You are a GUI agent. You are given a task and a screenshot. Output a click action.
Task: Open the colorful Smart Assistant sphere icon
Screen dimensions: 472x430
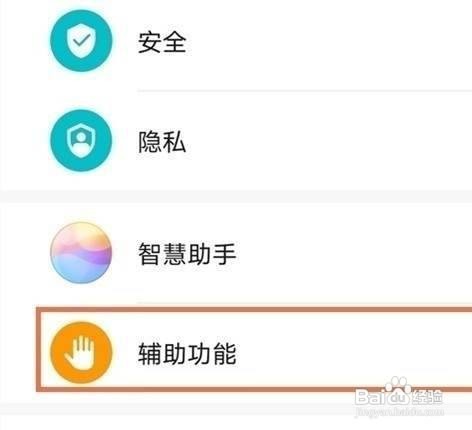[81, 252]
